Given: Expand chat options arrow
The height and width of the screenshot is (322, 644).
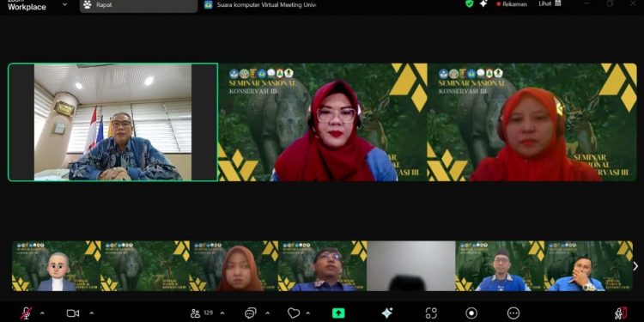Looking at the screenshot, I should [x=267, y=313].
